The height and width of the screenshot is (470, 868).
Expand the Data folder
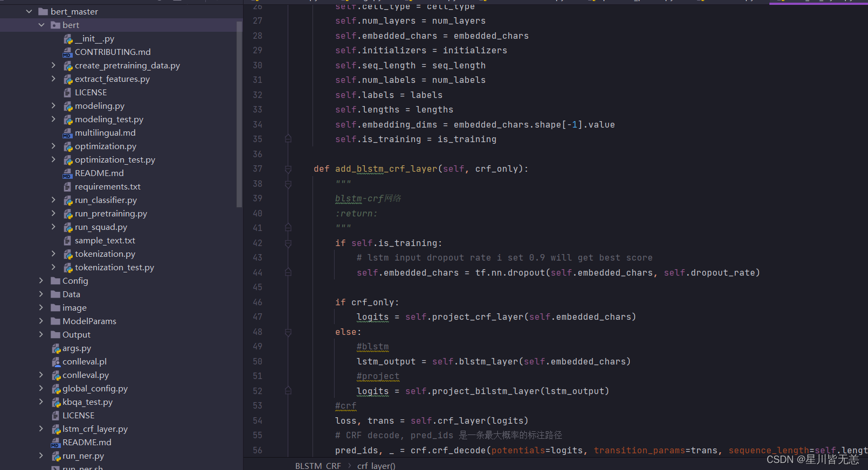click(41, 294)
